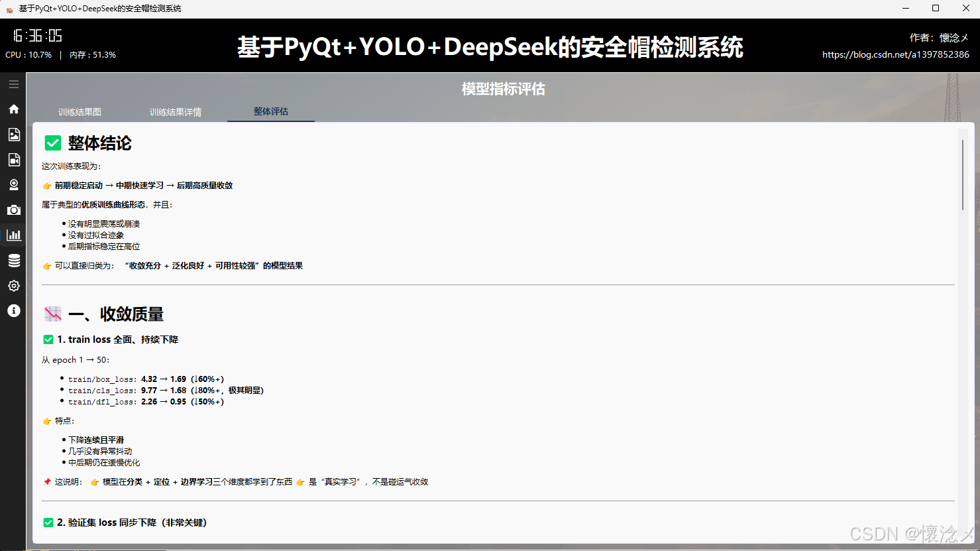Close the application window
Image resolution: width=980 pixels, height=551 pixels.
(x=965, y=8)
